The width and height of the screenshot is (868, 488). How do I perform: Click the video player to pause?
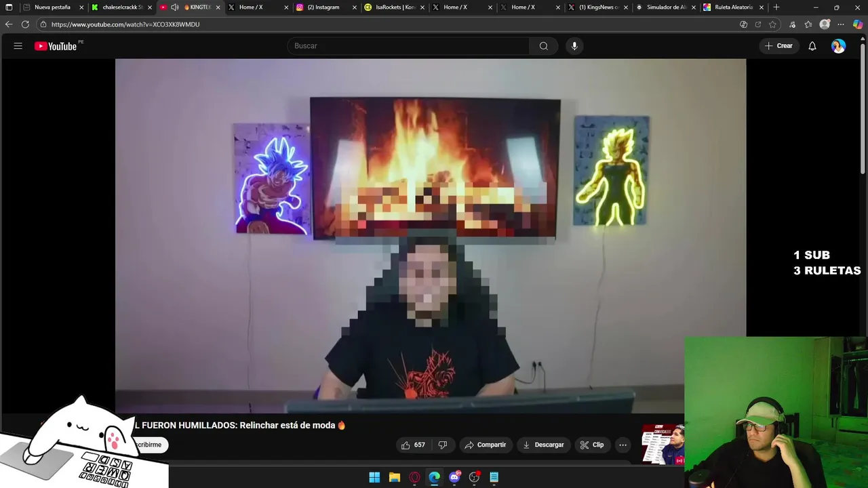pyautogui.click(x=431, y=236)
